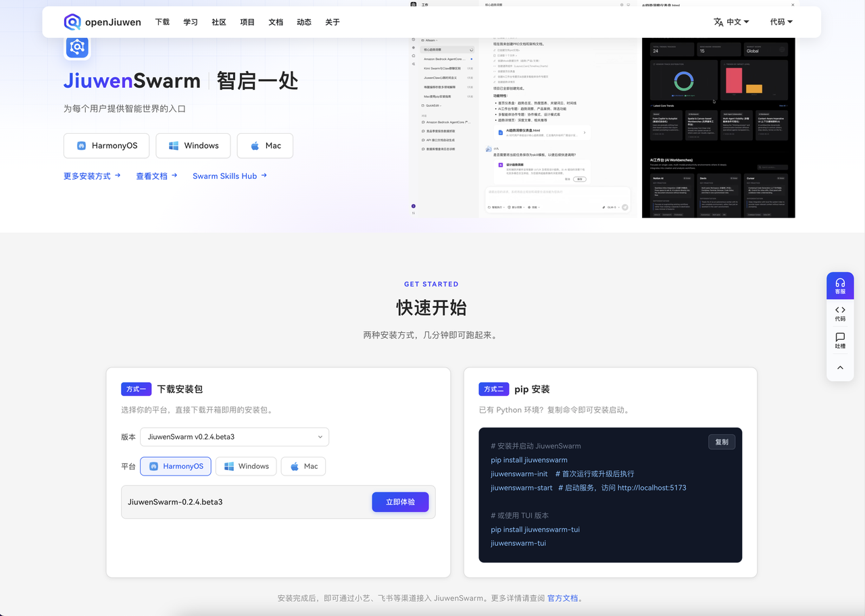This screenshot has width=865, height=616.
Task: Go to 社区 in the navigation bar
Action: point(219,22)
